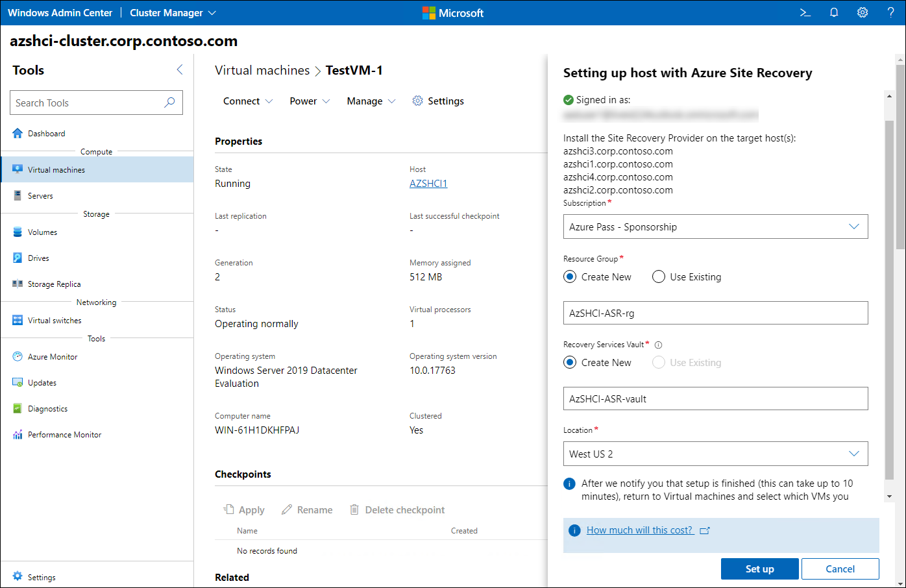Click the Name column header in Checkpoints
Viewport: 906px width, 588px height.
pyautogui.click(x=247, y=530)
